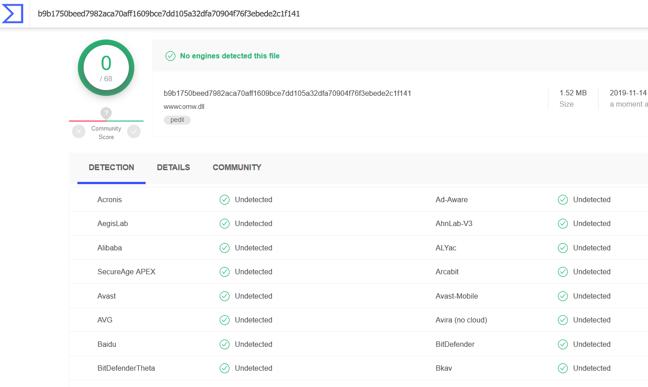Image resolution: width=648 pixels, height=387 pixels.
Task: Click the 0 / 68 detection score circle
Action: 106,68
